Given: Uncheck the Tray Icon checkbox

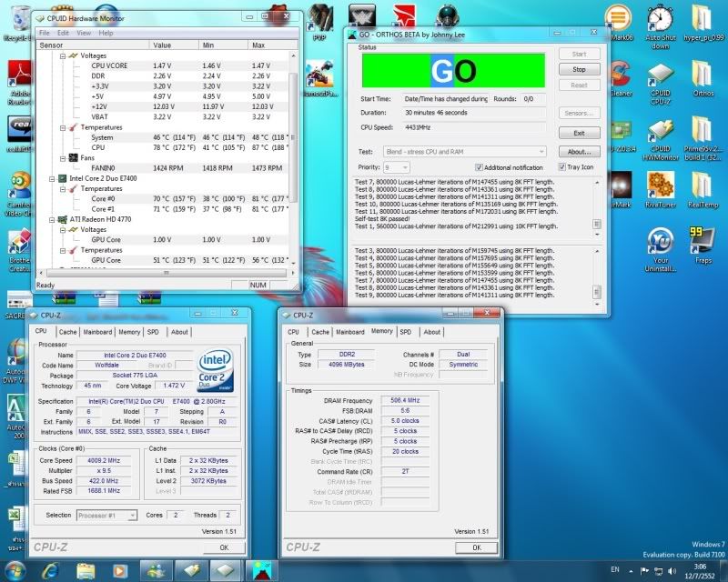Looking at the screenshot, I should [561, 167].
